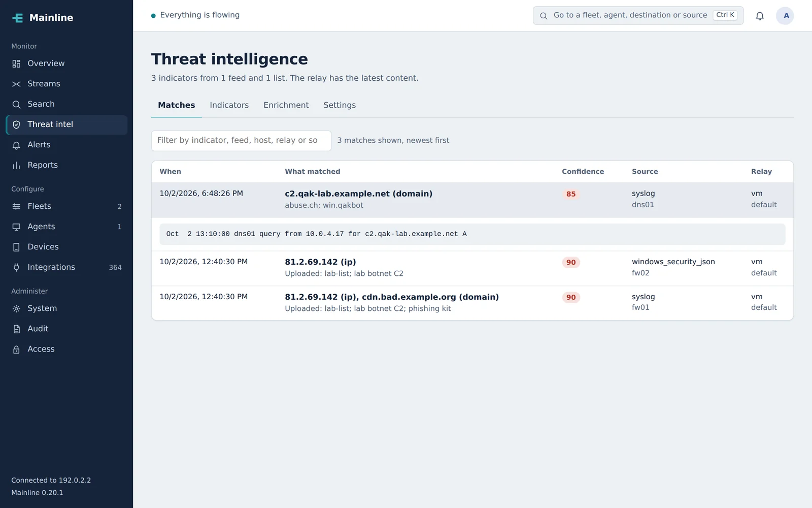The height and width of the screenshot is (508, 812).
Task: Click the Search magnifier icon in sidebar
Action: 16,104
